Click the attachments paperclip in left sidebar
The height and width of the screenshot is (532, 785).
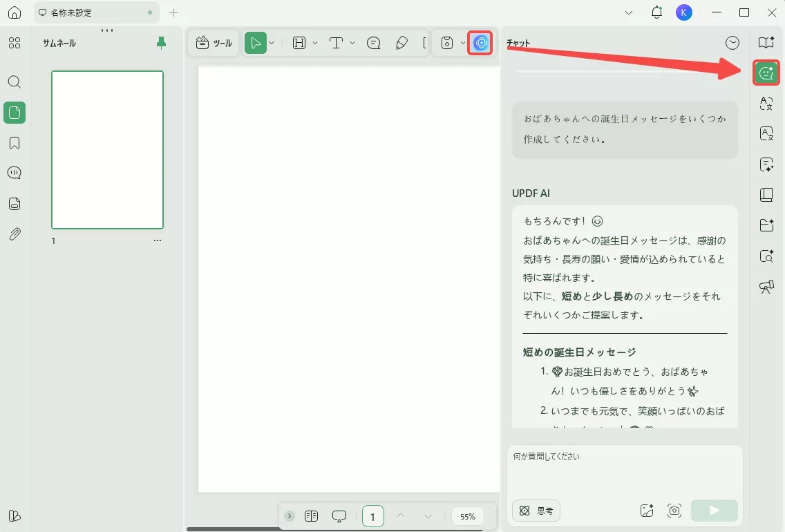tap(15, 234)
